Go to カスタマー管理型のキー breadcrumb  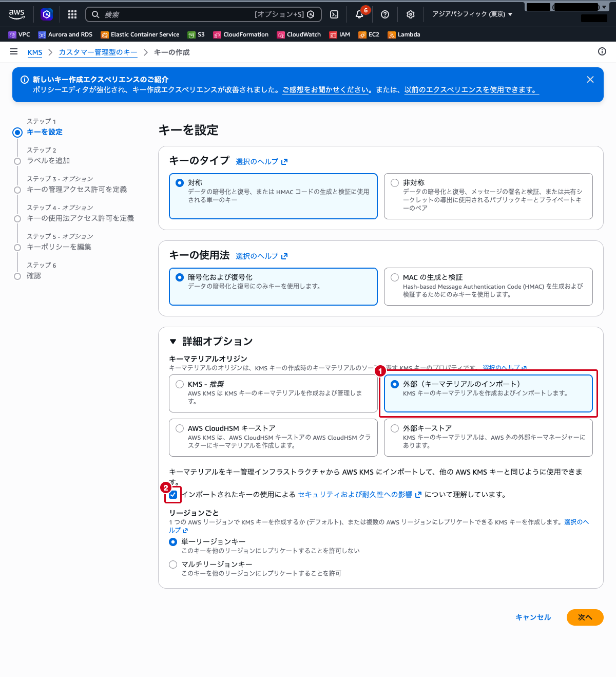point(98,52)
